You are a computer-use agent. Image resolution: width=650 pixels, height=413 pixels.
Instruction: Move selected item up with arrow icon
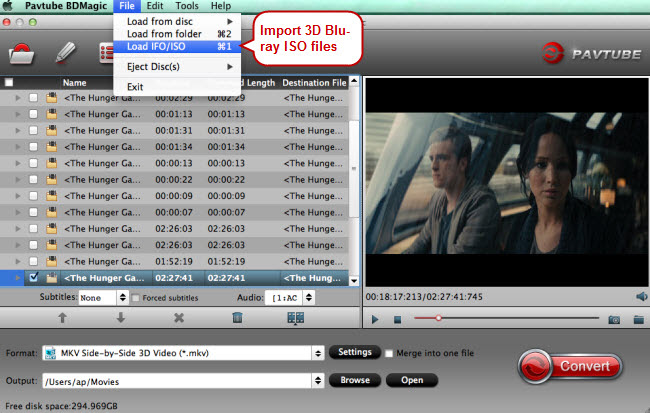[62, 318]
